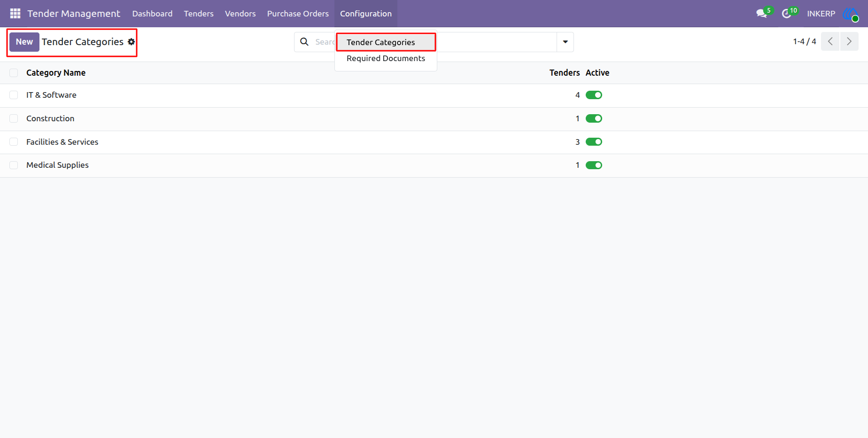Viewport: 868px width, 438px height.
Task: Sort by Tenders column header
Action: pos(565,73)
